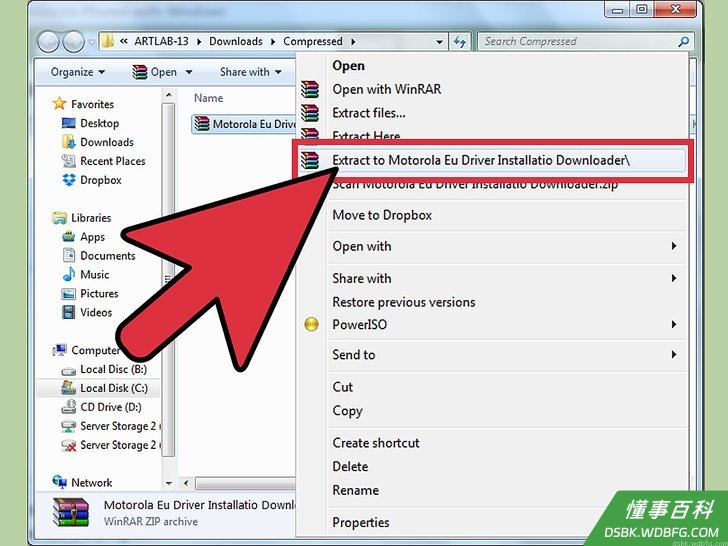Click the Network icon in sidebar
728x546 pixels.
click(59, 482)
